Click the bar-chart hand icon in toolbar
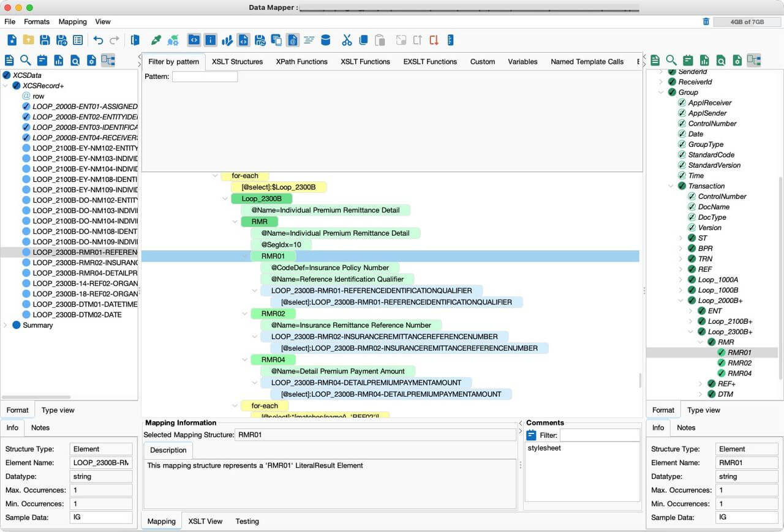Viewport: 784px width, 532px height. click(227, 40)
